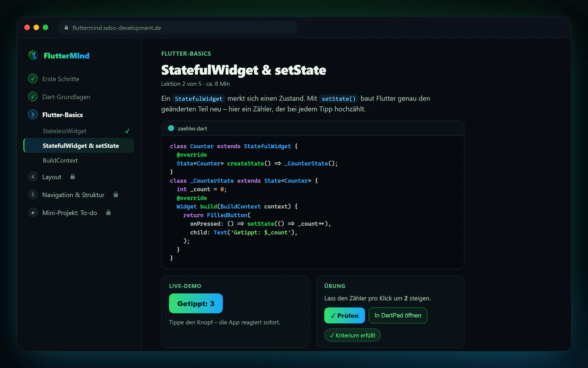Viewport: 588px width, 368px height.
Task: Click the lock icon beside Mini-Projekt: To-do
Action: 108,212
